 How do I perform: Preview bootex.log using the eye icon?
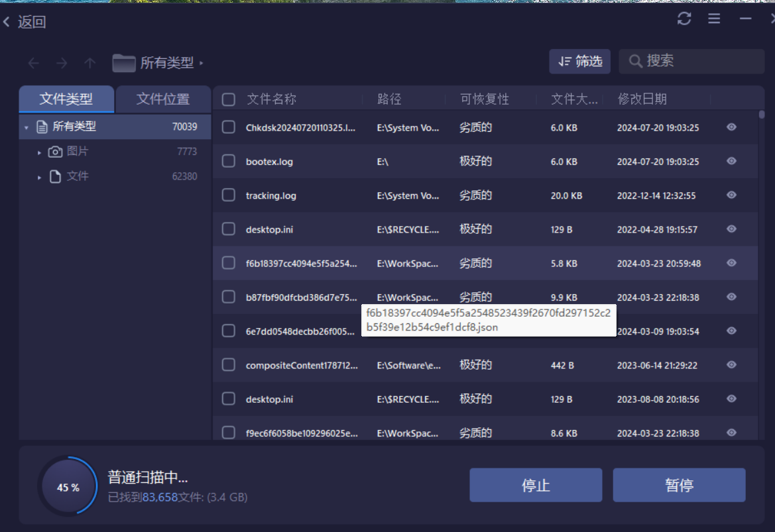[x=731, y=161]
